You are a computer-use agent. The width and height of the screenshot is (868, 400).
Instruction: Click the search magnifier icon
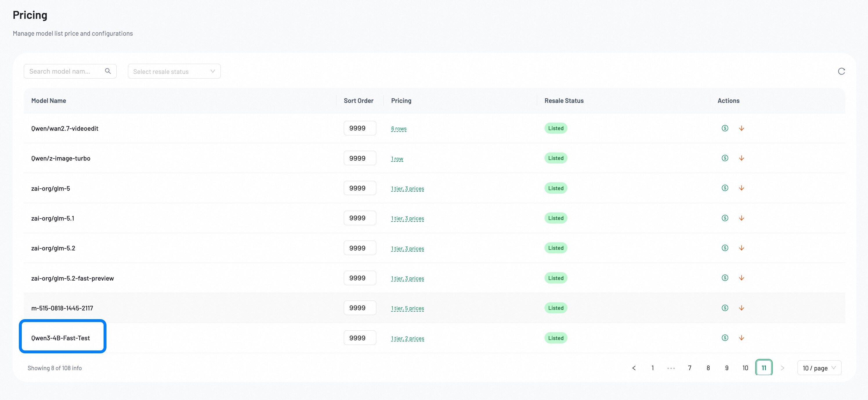tap(108, 71)
